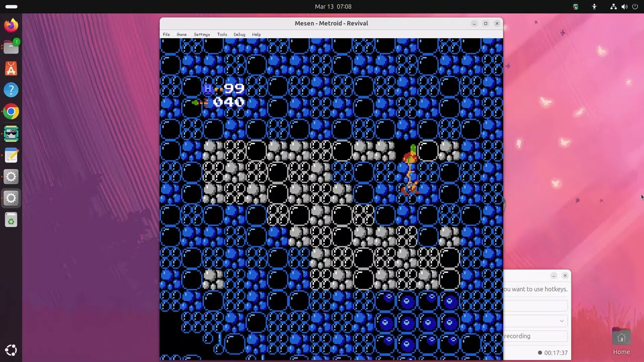
Task: Click the 00:17:37 recording timer
Action: coord(555,353)
